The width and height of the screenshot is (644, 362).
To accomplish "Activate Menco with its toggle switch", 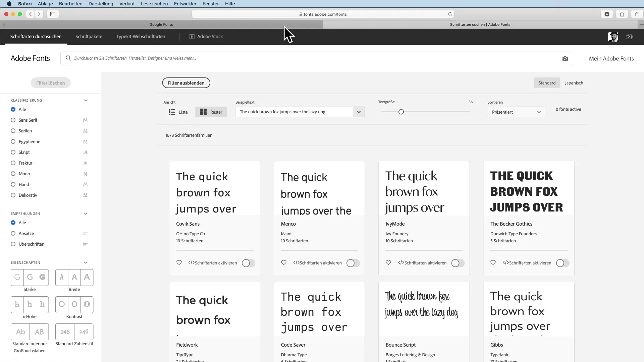I will (353, 263).
